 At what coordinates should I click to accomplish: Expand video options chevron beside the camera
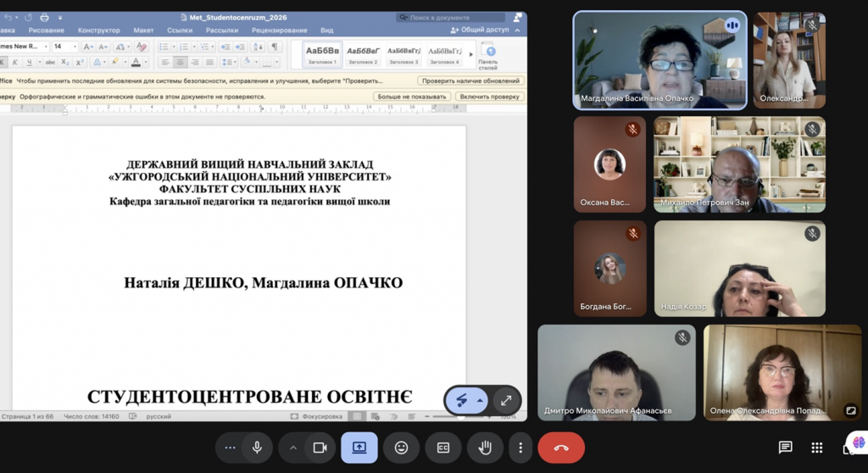click(292, 448)
